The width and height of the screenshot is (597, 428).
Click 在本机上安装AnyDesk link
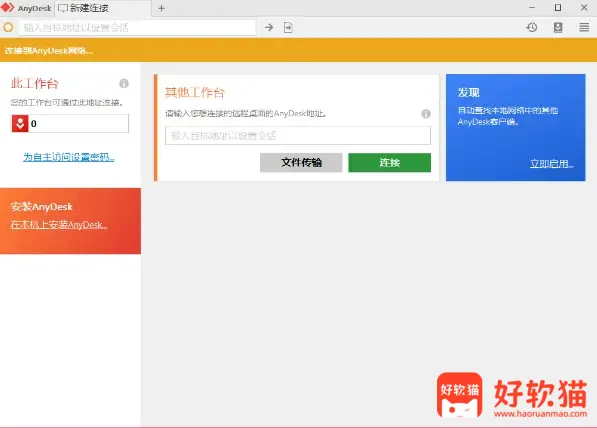click(x=59, y=225)
